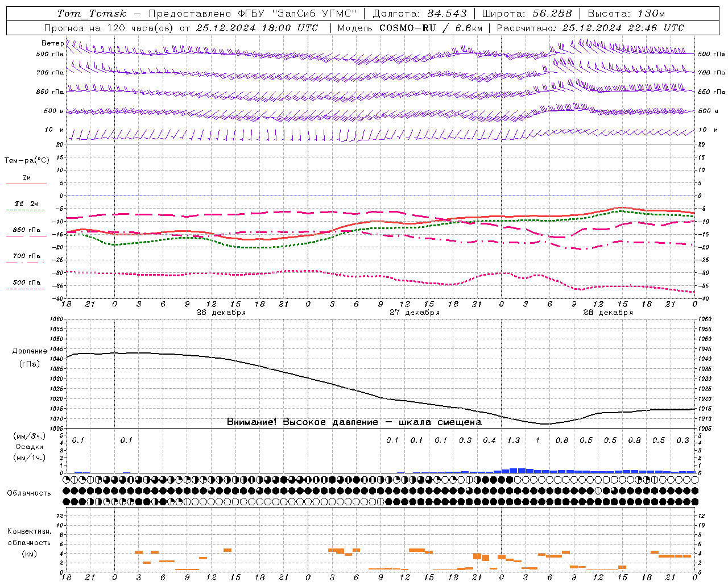Click the 0.4 precipitation value

coord(489,440)
